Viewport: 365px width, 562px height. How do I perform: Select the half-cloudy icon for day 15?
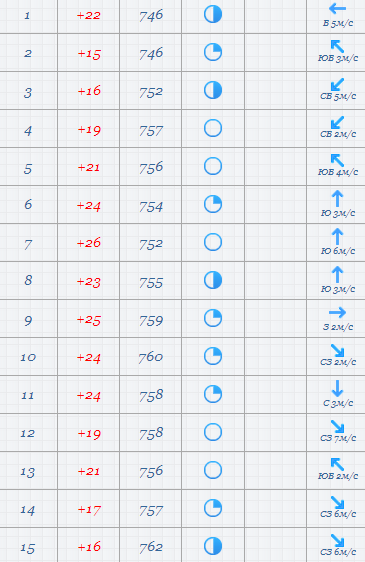click(213, 546)
